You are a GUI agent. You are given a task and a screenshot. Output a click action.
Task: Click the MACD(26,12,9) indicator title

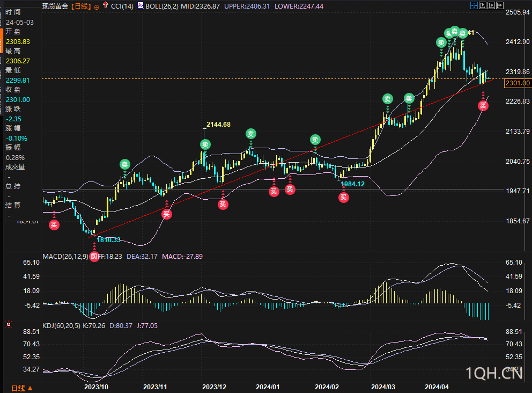click(65, 257)
